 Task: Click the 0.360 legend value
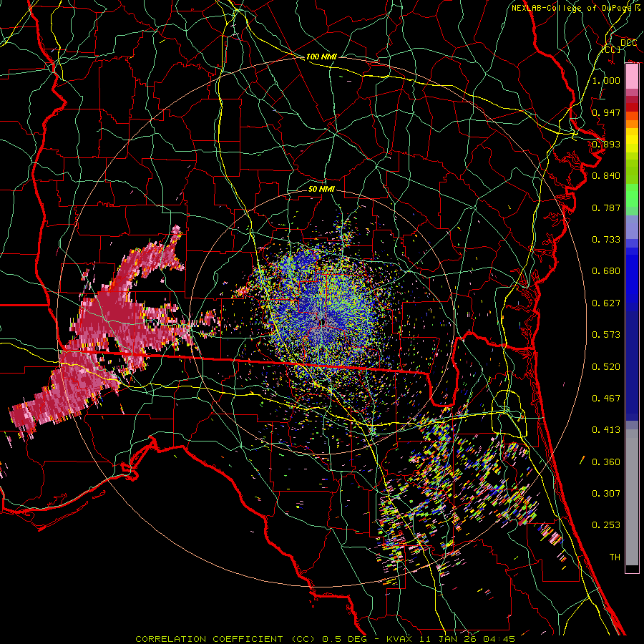(x=606, y=462)
